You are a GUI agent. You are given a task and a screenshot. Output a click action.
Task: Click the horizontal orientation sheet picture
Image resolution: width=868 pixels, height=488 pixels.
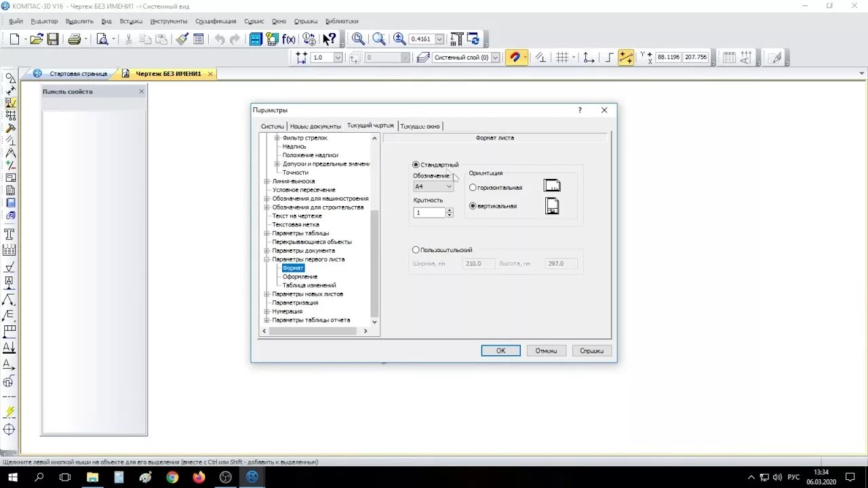point(552,186)
